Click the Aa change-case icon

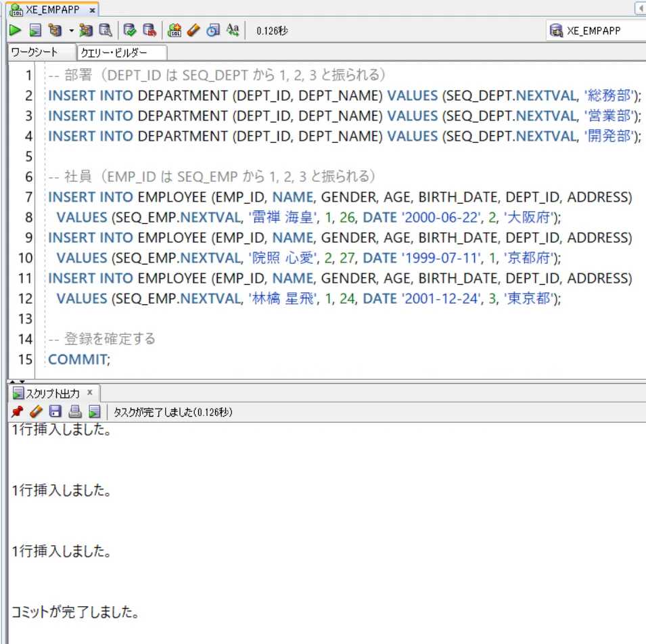coord(233,30)
